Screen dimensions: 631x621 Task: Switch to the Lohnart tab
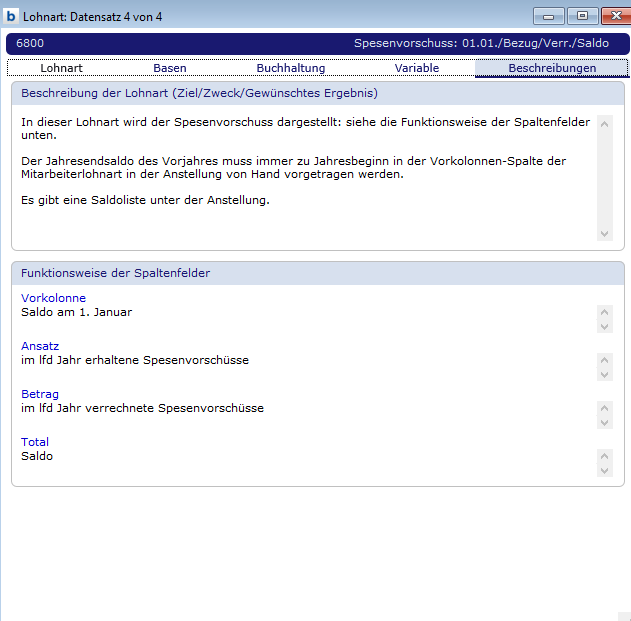(x=61, y=68)
